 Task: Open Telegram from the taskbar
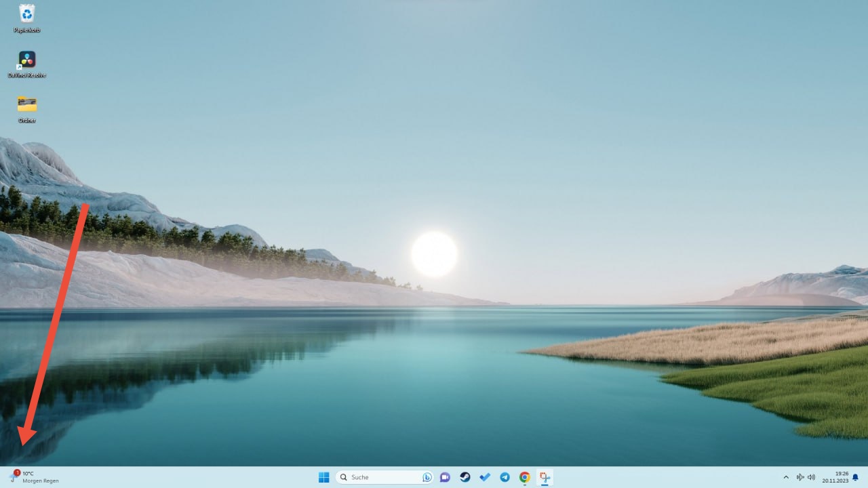point(505,477)
